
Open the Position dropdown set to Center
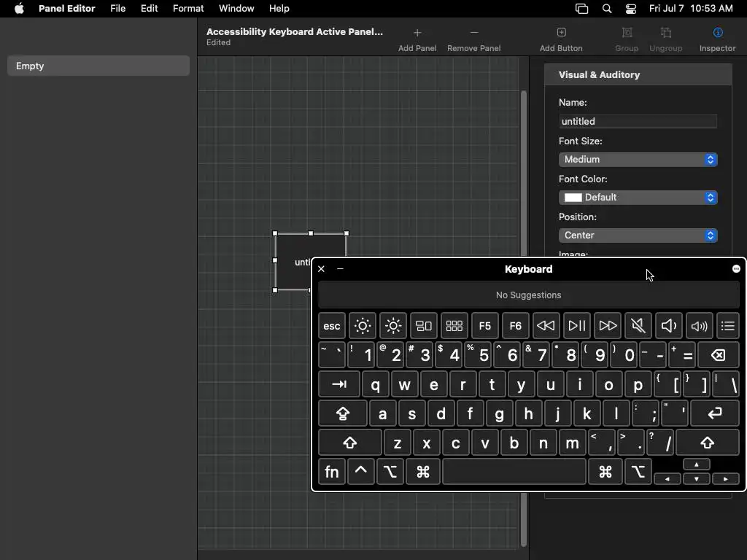click(x=638, y=236)
